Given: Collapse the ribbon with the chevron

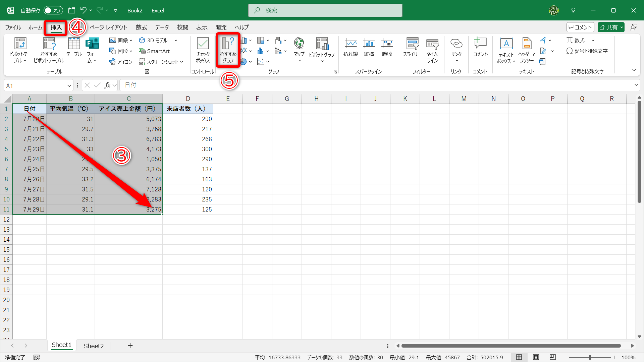Looking at the screenshot, I should coord(634,70).
